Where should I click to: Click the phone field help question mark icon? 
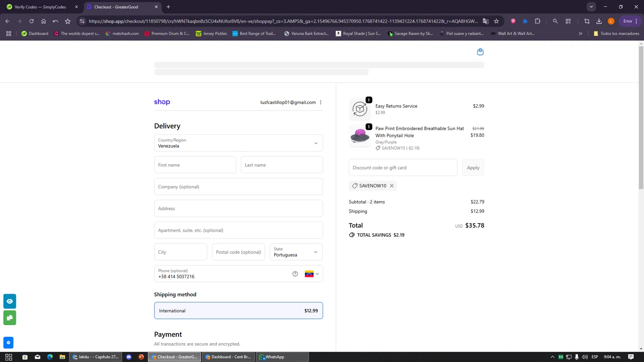(x=295, y=274)
